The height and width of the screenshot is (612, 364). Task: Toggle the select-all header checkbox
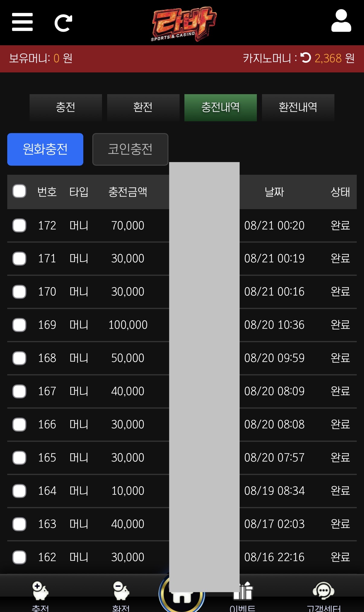click(x=19, y=191)
